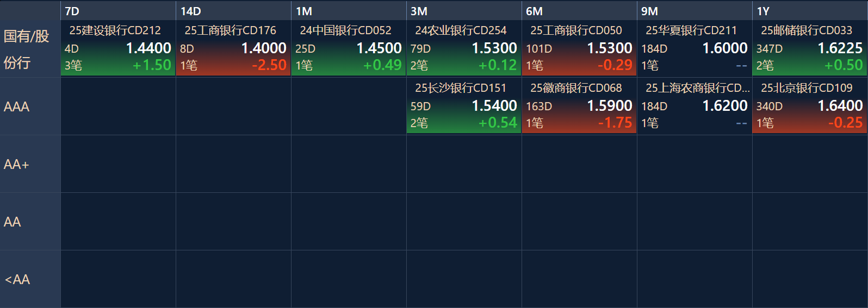Open bond 24农业银行CD254
Screen dimensions: 868x308
tap(461, 30)
